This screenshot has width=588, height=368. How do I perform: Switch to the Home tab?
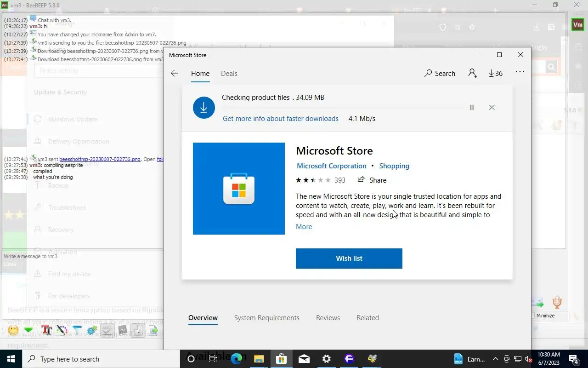coord(200,73)
